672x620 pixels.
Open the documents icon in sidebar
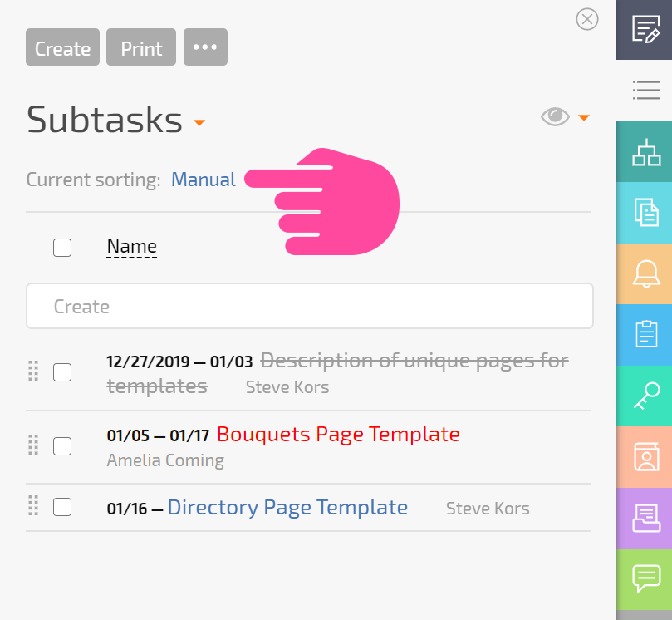click(x=645, y=213)
